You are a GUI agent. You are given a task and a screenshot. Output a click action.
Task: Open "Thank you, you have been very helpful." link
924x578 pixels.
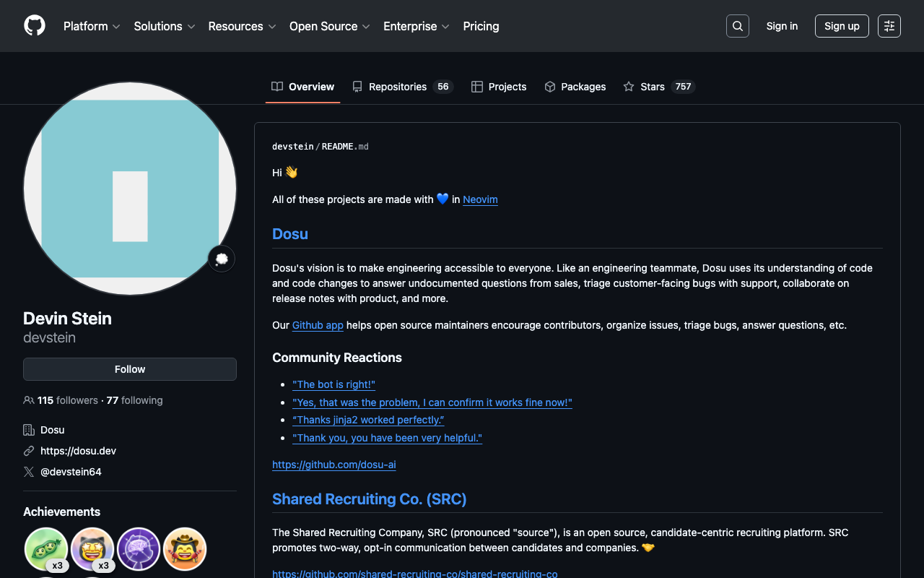pos(387,438)
